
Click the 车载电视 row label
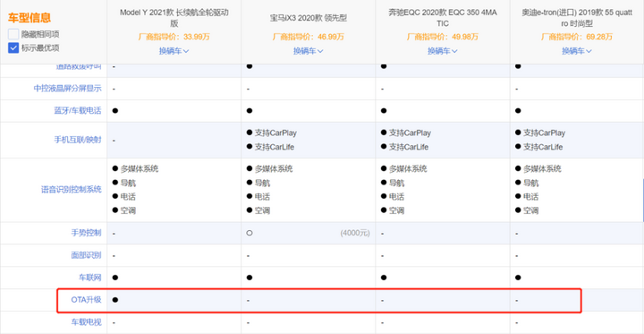pos(86,321)
